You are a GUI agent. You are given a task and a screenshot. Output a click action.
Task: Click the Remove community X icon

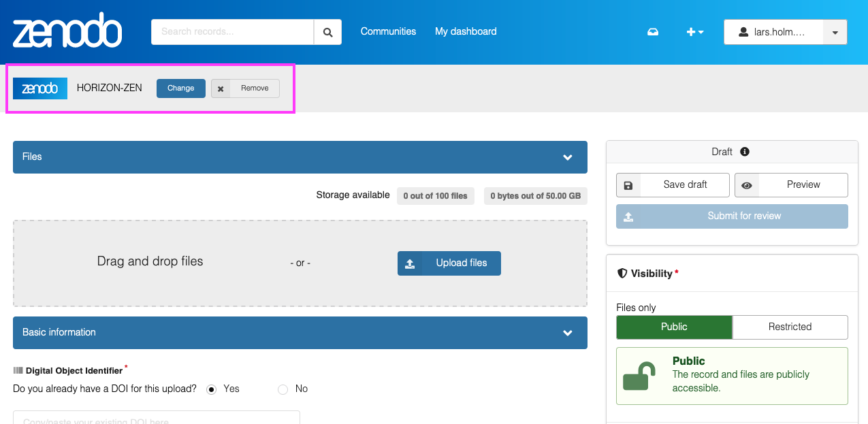(221, 88)
